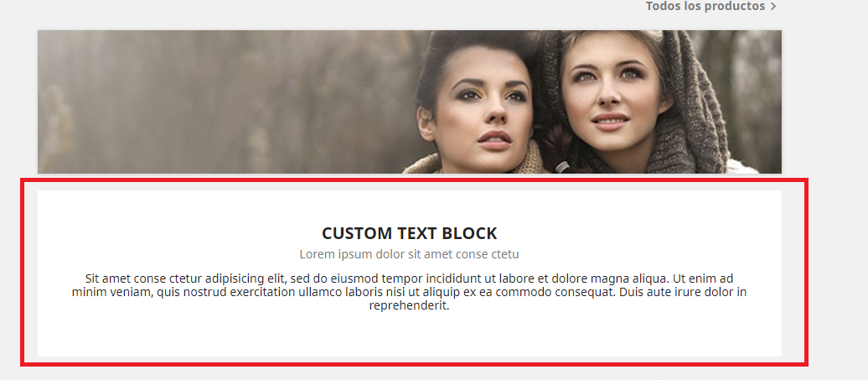Select the CUSTOM TEXT BLOCK heading
The image size is (868, 380).
(410, 233)
